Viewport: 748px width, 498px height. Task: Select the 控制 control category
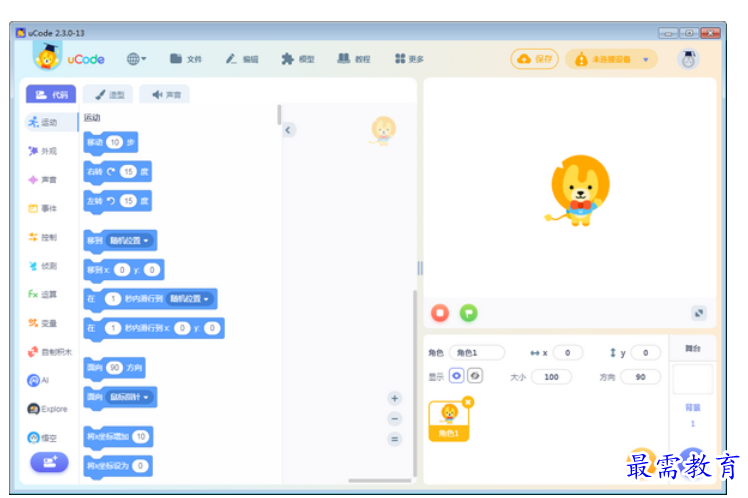(43, 237)
